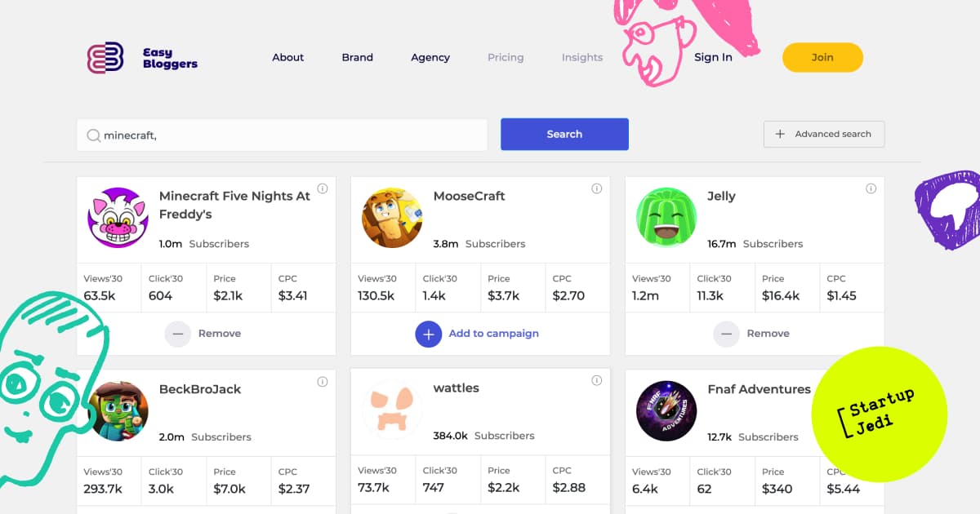Click the Sign In link
This screenshot has width=980, height=514.
[713, 57]
